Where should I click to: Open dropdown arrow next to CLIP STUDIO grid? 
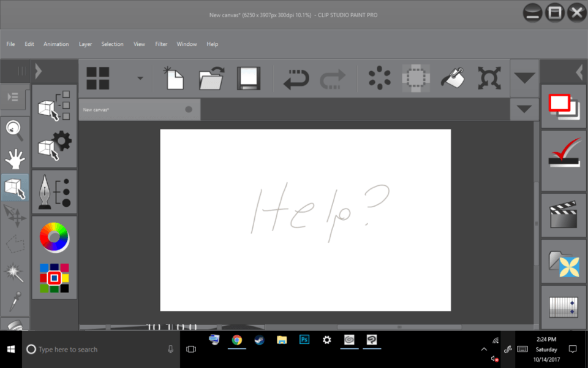point(140,79)
